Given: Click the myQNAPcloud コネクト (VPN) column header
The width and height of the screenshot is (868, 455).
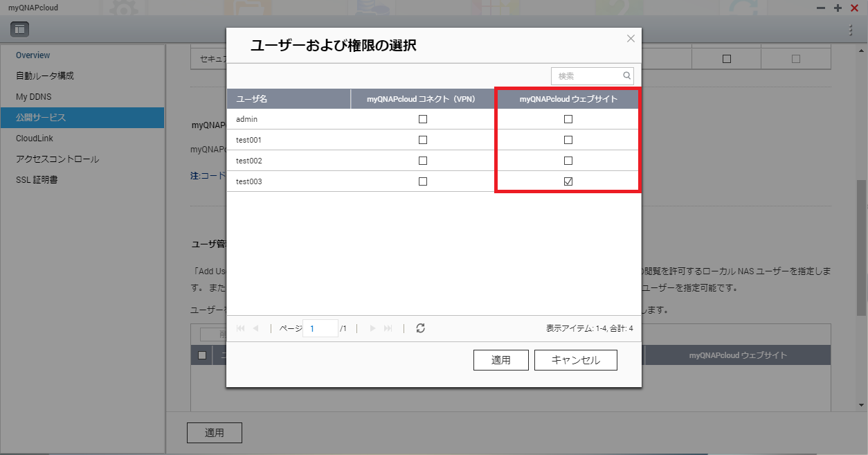Looking at the screenshot, I should click(x=423, y=99).
